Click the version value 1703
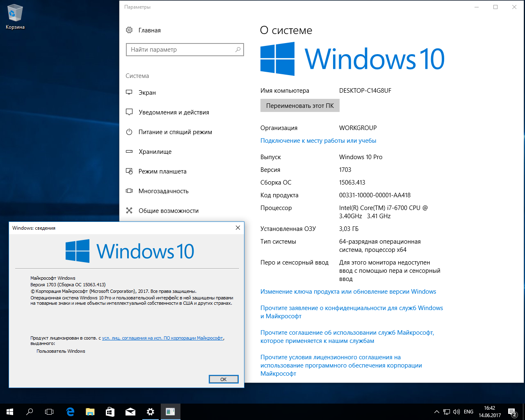The width and height of the screenshot is (525, 420). pyautogui.click(x=345, y=170)
